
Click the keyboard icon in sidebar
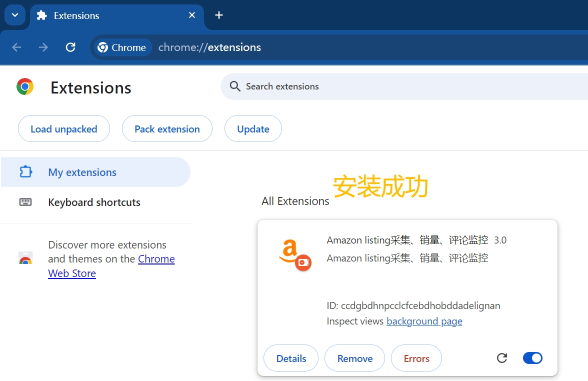25,202
